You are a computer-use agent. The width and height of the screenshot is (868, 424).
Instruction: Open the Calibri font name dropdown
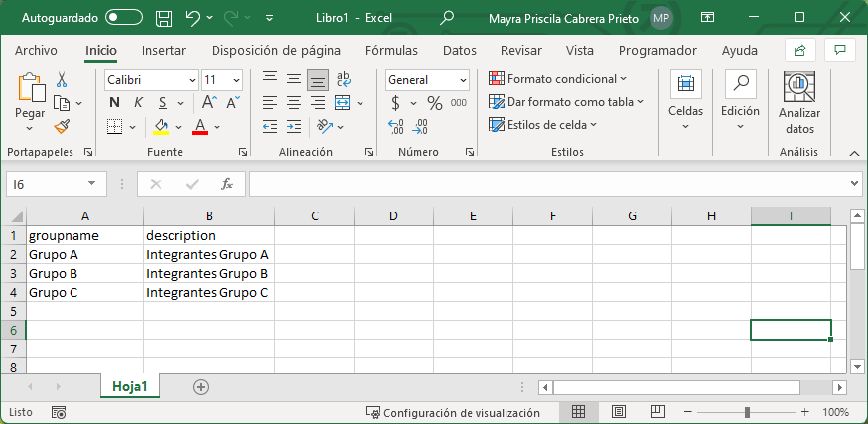tap(192, 80)
